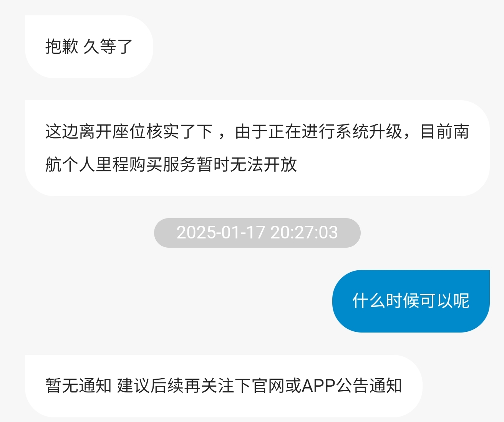This screenshot has width=504, height=422.
Task: Click the time portion "20:27:03" of the timestamp
Action: [x=304, y=233]
